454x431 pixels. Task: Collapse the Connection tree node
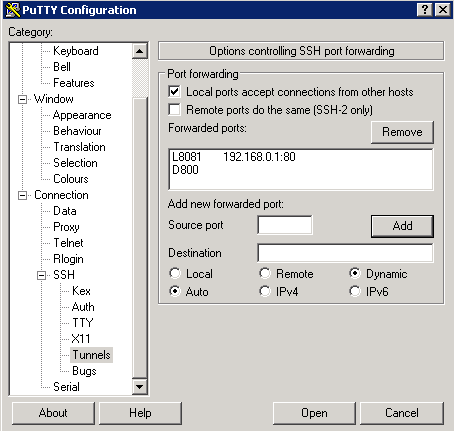[x=22, y=195]
